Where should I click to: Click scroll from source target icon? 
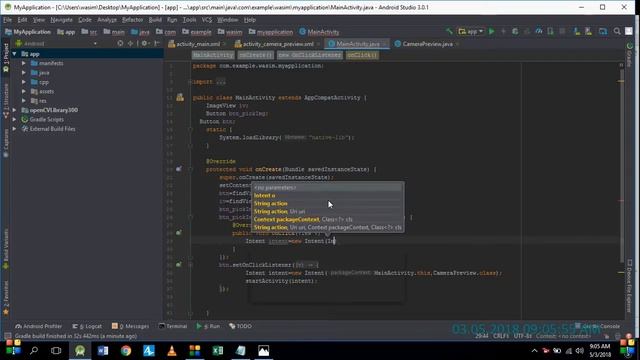120,43
